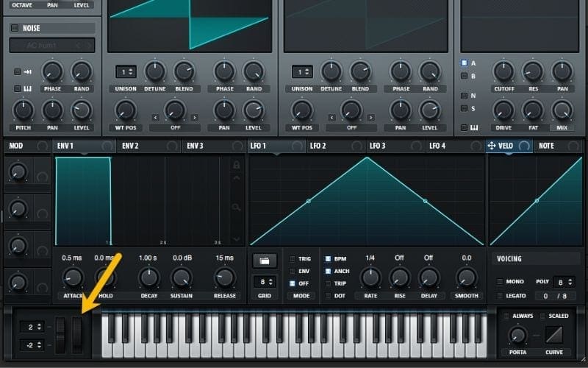This screenshot has width=588, height=368.
Task: Change Osc A unison voice count
Action: pos(126,71)
